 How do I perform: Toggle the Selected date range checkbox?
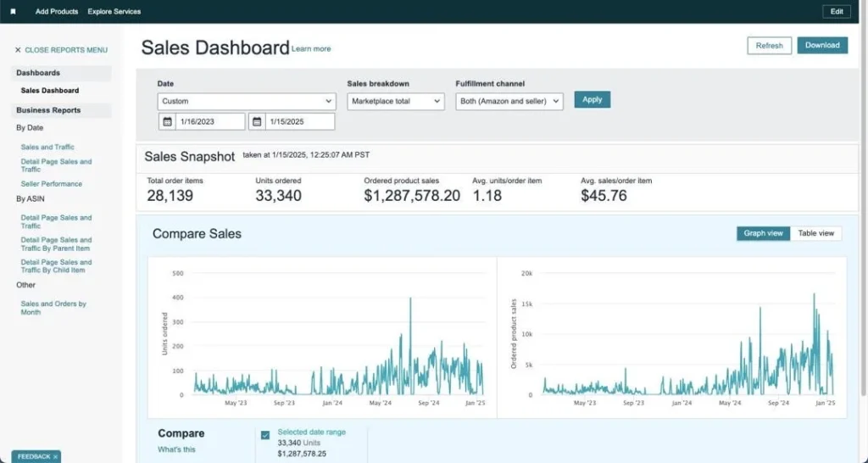pos(265,435)
